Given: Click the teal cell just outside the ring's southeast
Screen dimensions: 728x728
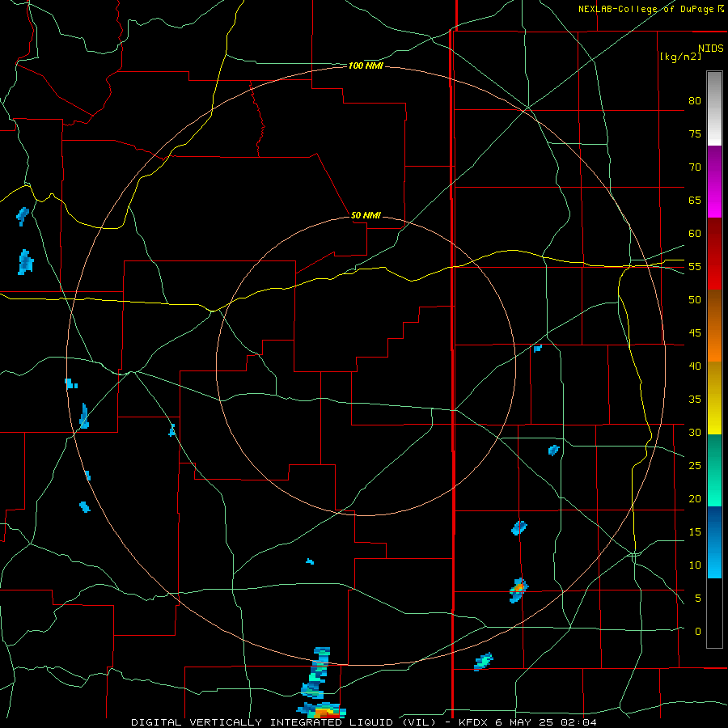Looking at the screenshot, I should coord(484,661).
